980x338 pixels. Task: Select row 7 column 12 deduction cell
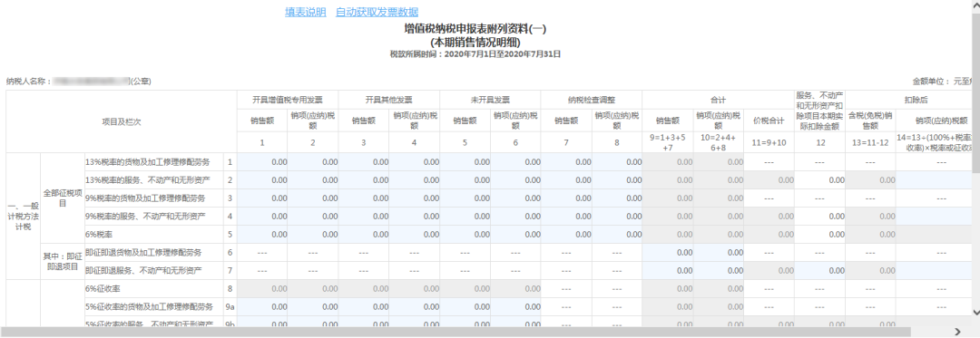pyautogui.click(x=820, y=271)
